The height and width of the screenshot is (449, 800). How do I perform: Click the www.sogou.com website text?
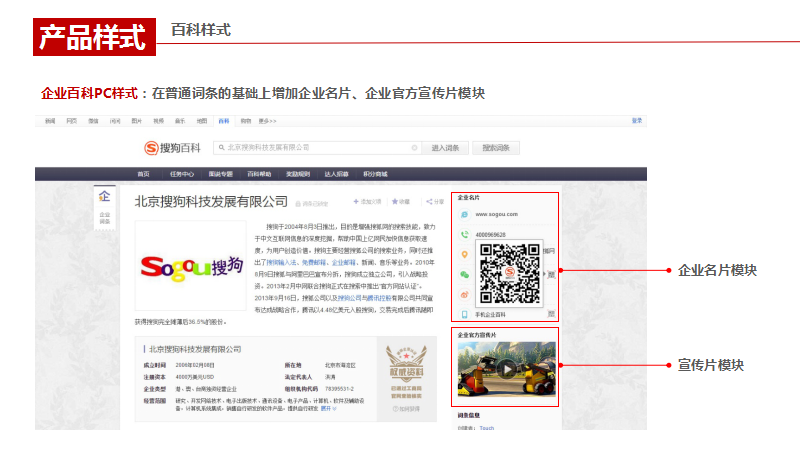[496, 214]
